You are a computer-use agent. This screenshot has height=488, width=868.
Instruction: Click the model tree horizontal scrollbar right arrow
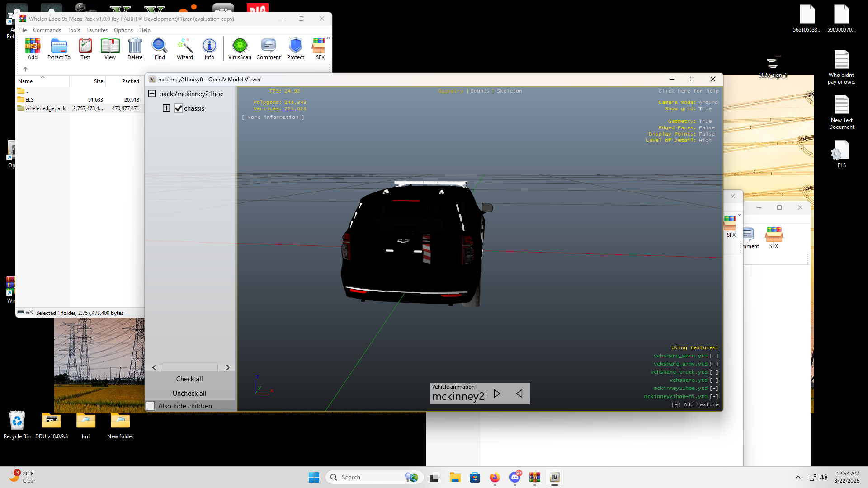228,368
